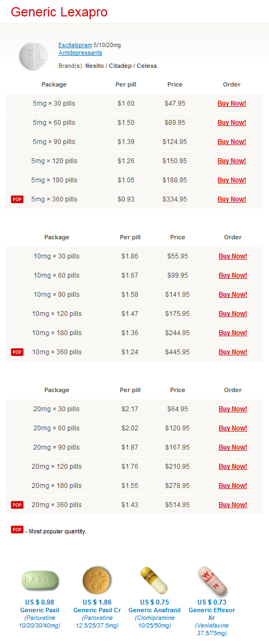Buy Now for 20mg × 360 pills
This screenshot has width=269, height=644.
pyautogui.click(x=233, y=505)
